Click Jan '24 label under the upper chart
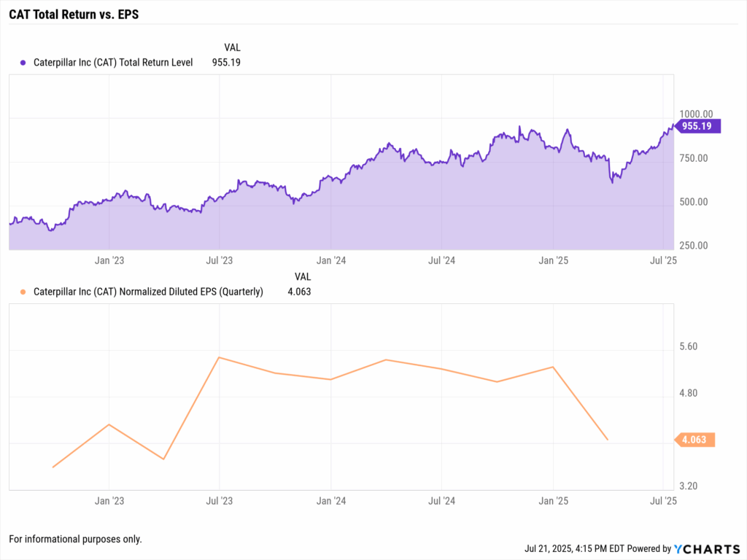Screen dimensions: 747x560 coord(331,260)
